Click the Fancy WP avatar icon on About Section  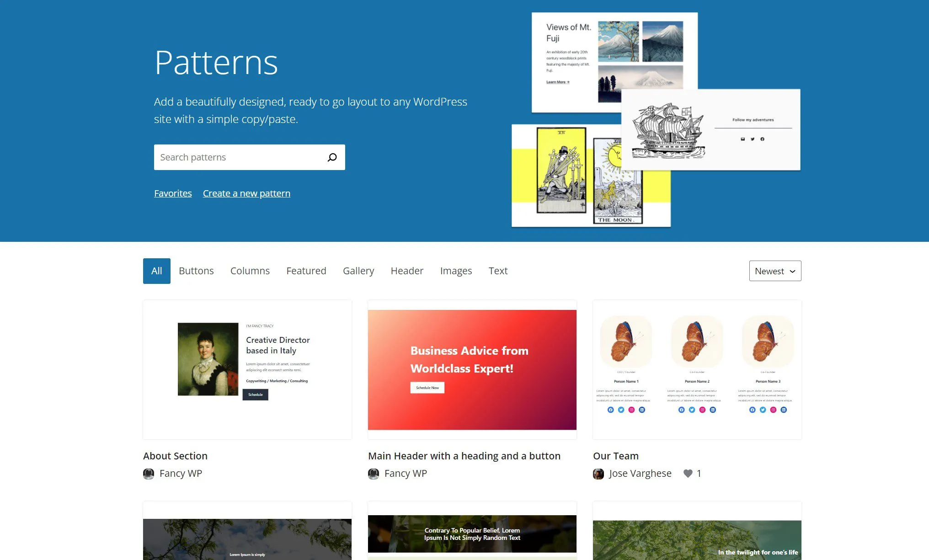(x=149, y=473)
